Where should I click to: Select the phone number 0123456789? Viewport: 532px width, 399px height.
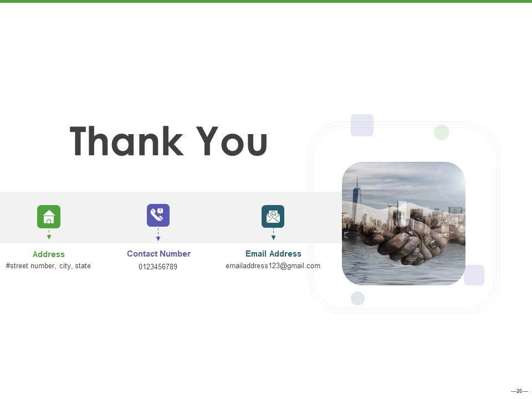coord(158,267)
